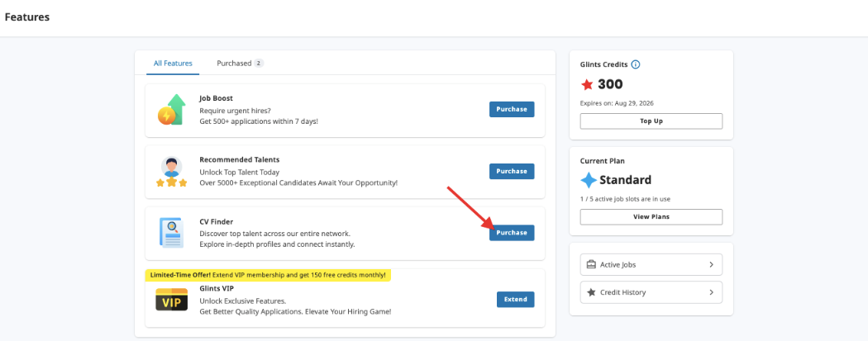Screen dimensions: 868x341
Task: Top Up Glints credits
Action: point(651,121)
